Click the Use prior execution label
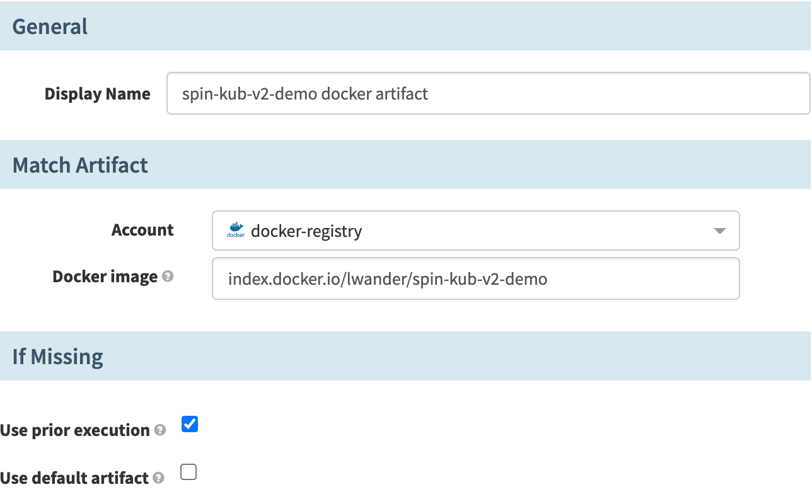This screenshot has width=812, height=504. point(74,430)
